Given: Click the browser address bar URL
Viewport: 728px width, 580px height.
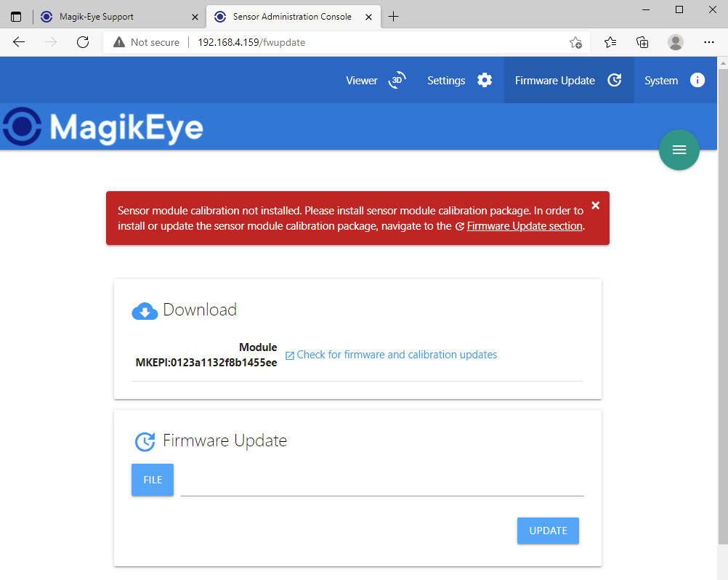Looking at the screenshot, I should pos(251,42).
